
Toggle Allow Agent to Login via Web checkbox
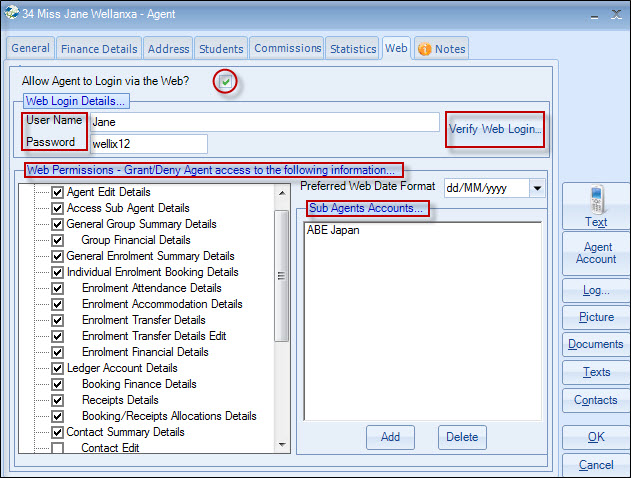(x=228, y=81)
